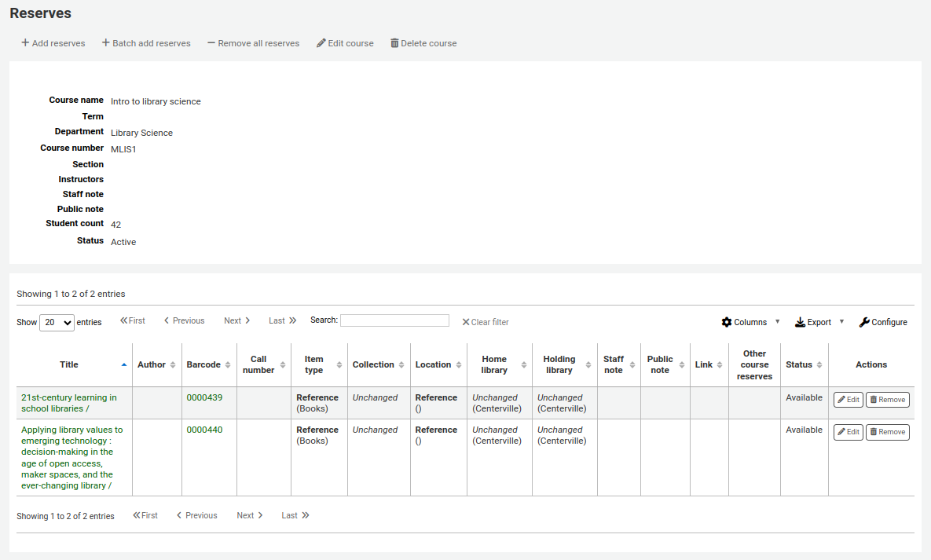
Task: Open barcode 0000439 item link
Action: click(204, 397)
